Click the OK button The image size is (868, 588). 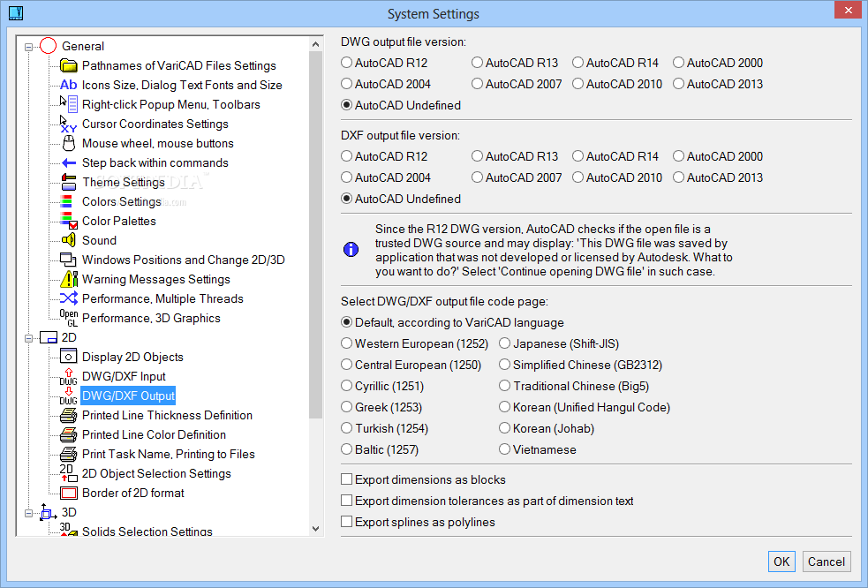click(x=781, y=562)
